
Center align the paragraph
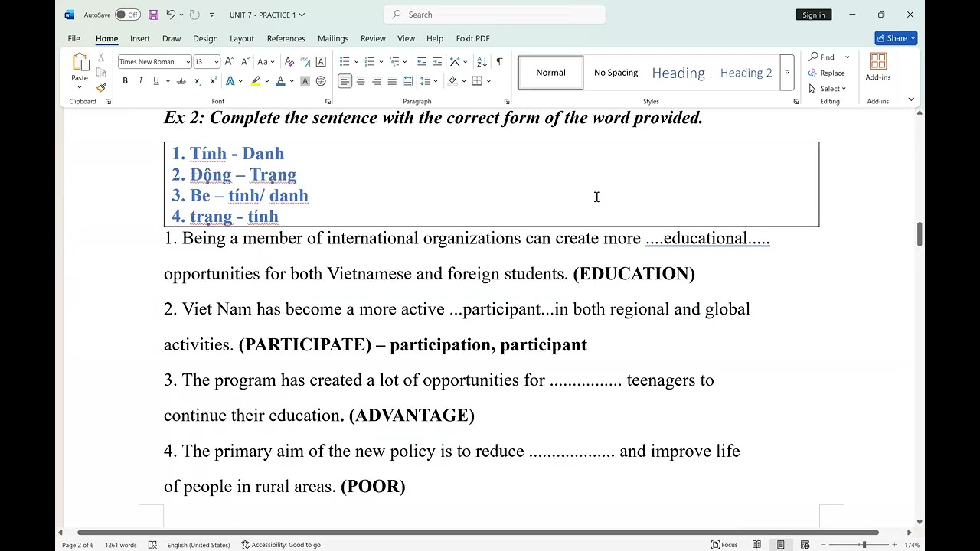click(361, 81)
